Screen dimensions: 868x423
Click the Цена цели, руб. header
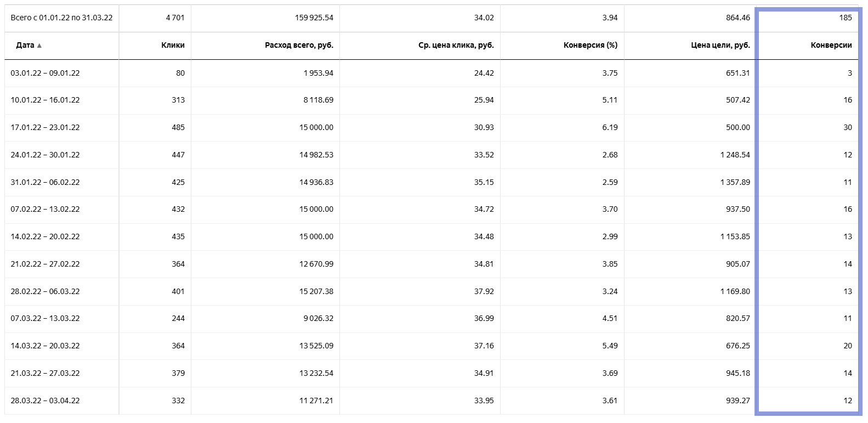point(720,45)
